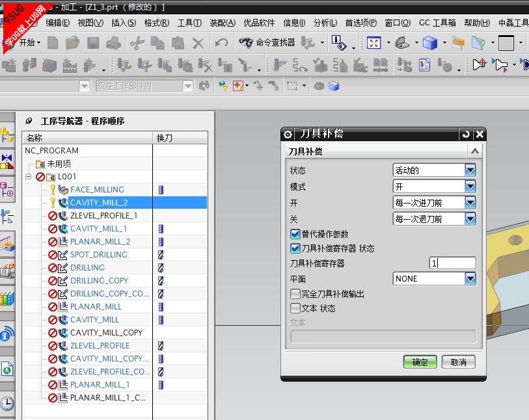Click the 取消 cancel button
This screenshot has width=529, height=420.
(x=459, y=362)
